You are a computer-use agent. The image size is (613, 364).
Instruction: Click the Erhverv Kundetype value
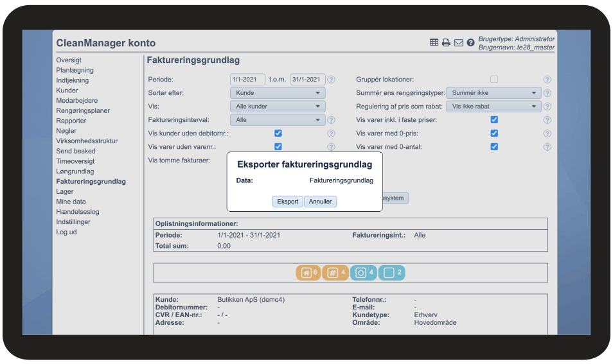tap(426, 315)
